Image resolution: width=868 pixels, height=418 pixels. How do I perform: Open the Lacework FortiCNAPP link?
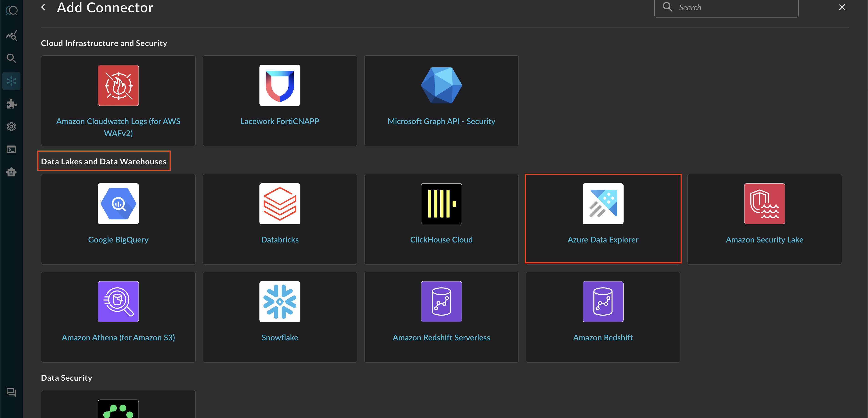point(280,121)
